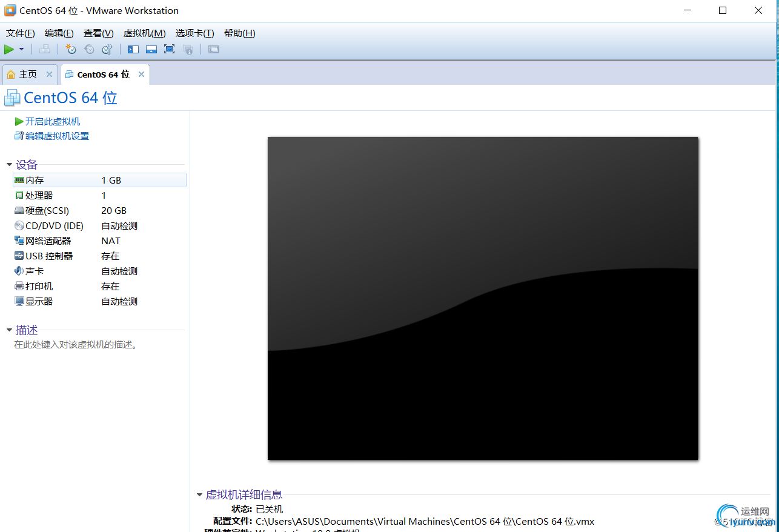Click the configuration file path text

425,521
